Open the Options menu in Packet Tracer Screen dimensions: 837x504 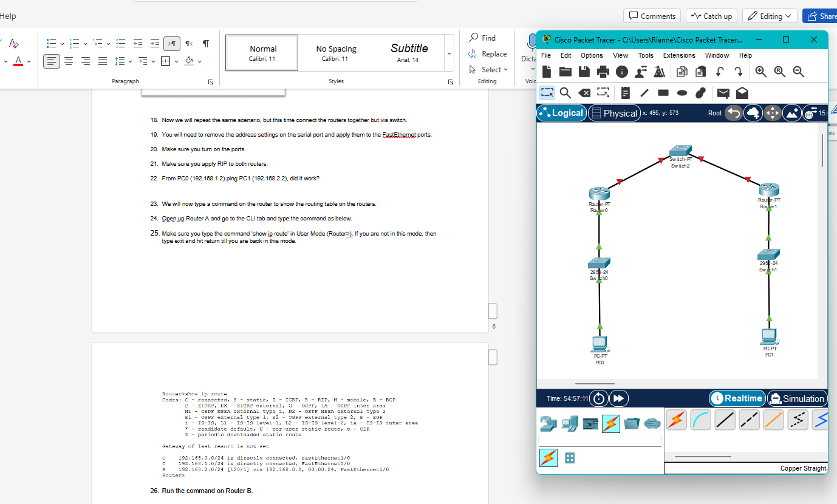click(x=592, y=55)
